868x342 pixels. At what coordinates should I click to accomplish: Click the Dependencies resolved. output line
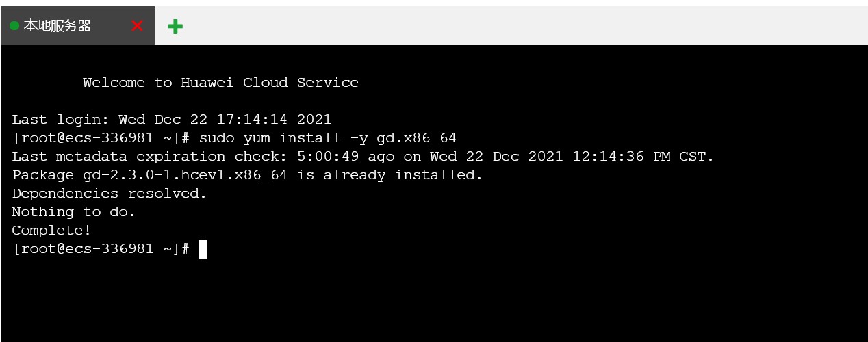110,194
